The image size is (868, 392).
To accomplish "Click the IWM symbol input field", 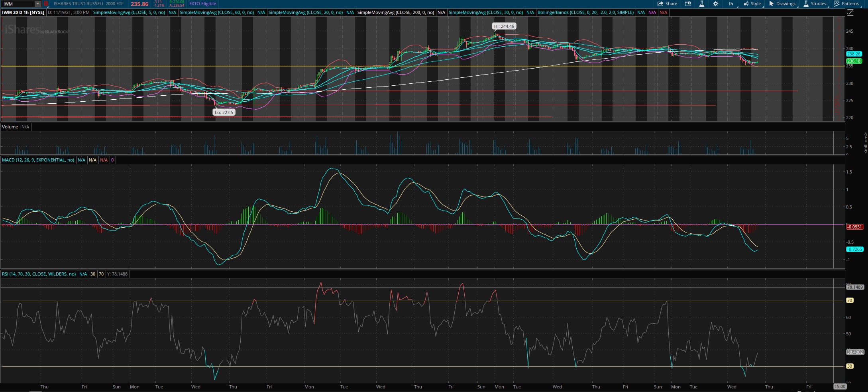I will [18, 4].
